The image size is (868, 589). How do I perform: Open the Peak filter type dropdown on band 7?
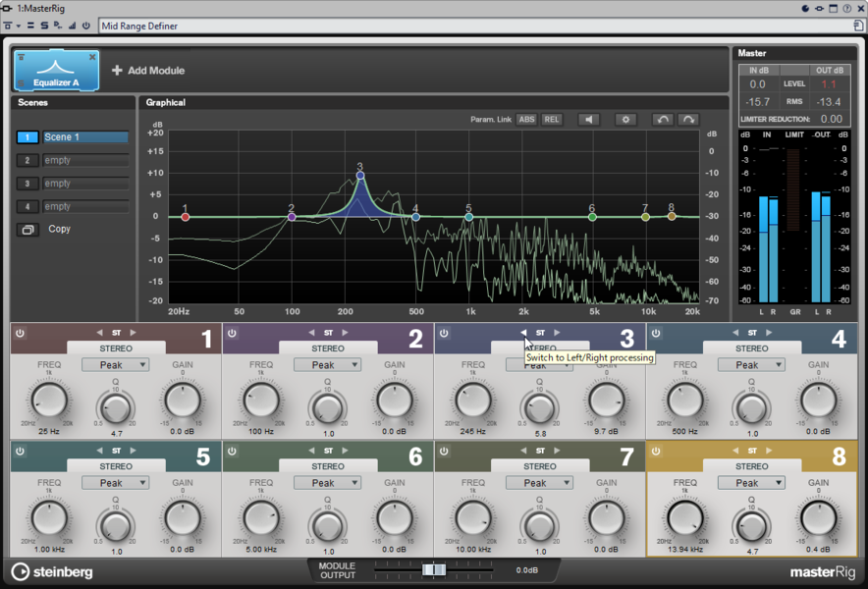(539, 483)
